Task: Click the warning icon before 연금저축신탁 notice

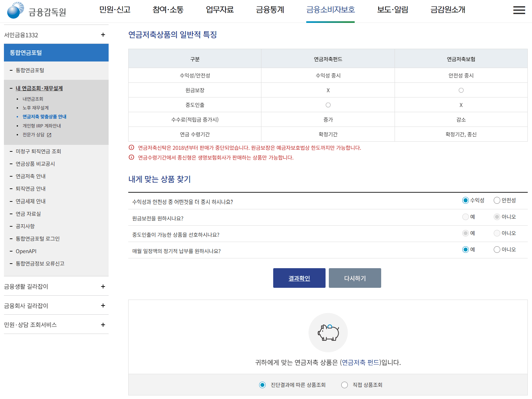Action: point(132,147)
